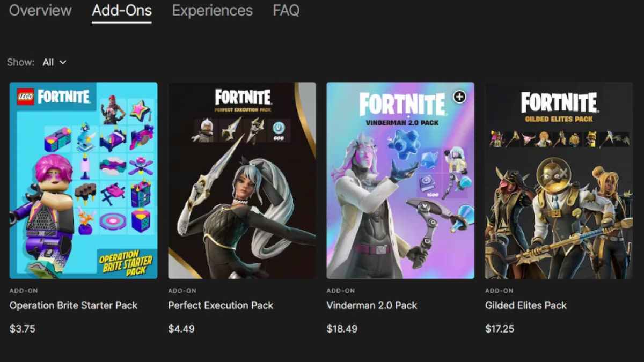Open the Operation Brite Starter Pack listing
The width and height of the screenshot is (644, 362).
[74, 305]
